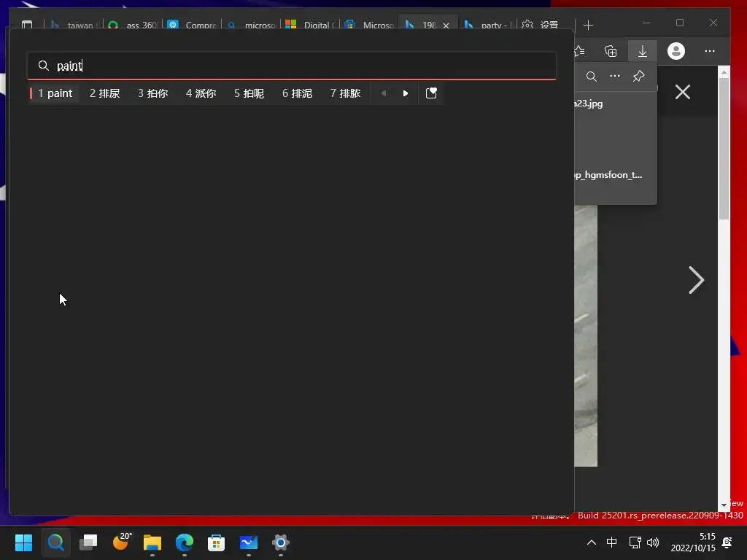This screenshot has height=560, width=747.
Task: Select IME candidate 4 派你
Action: tap(201, 93)
